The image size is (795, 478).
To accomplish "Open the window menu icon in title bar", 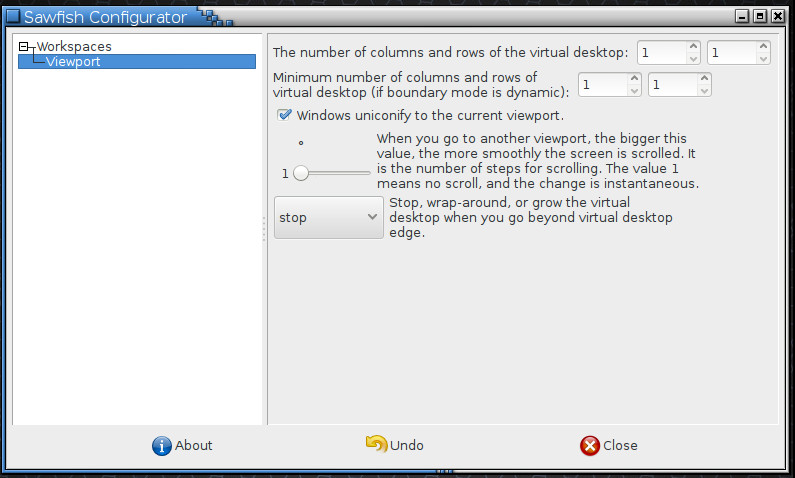I will [x=13, y=17].
